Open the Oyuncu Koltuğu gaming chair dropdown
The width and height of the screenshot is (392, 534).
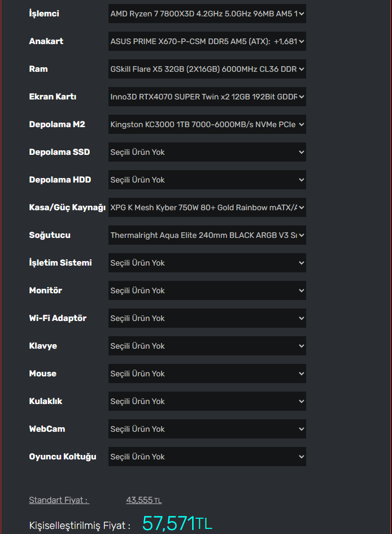(207, 457)
